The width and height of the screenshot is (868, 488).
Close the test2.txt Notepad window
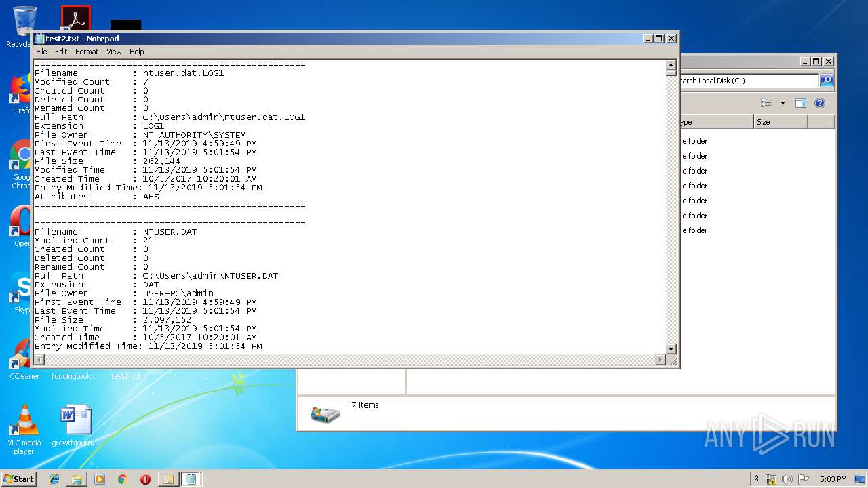[x=671, y=39]
